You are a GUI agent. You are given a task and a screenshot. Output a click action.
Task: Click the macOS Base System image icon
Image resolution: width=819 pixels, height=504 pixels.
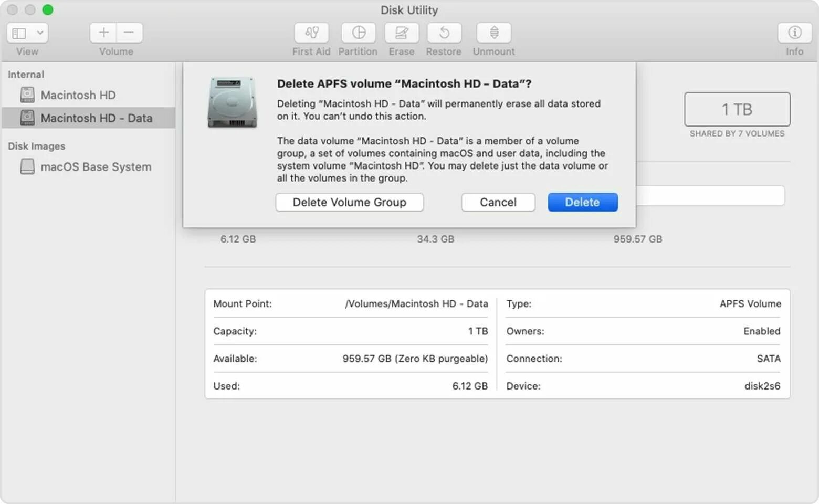pos(27,167)
